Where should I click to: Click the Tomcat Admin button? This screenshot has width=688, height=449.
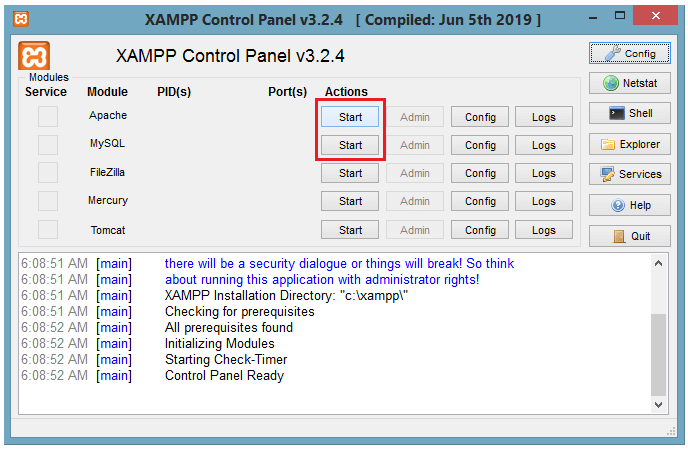[415, 230]
